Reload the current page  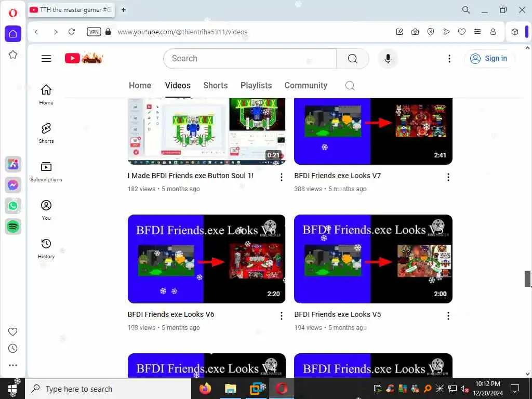click(x=72, y=32)
